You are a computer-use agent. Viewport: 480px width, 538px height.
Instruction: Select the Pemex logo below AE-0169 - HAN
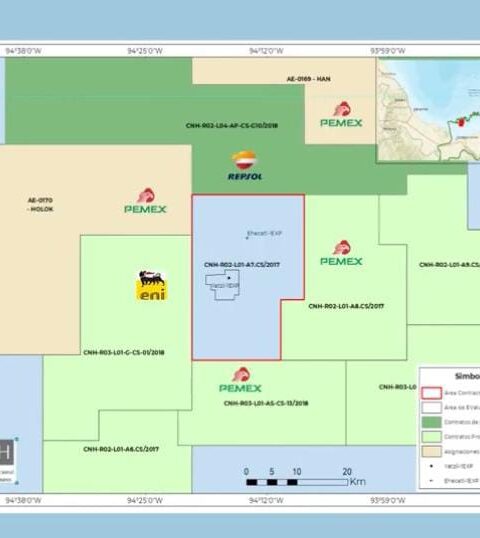click(x=341, y=115)
